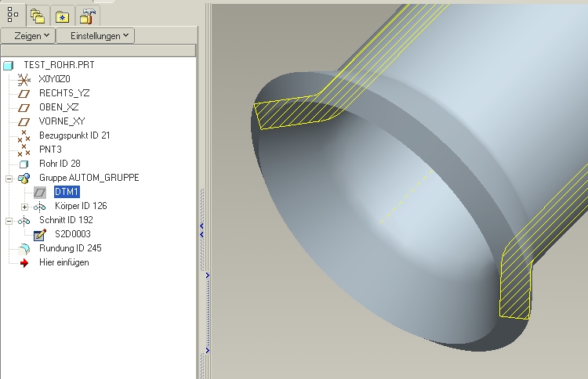588x379 pixels.
Task: Click the VORNE_XY datum plane icon
Action: pyautogui.click(x=24, y=122)
